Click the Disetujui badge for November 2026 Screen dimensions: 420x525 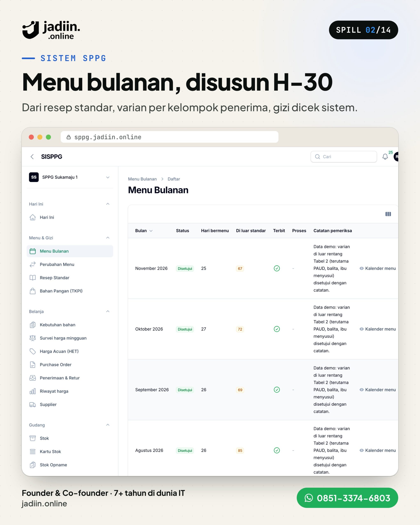pyautogui.click(x=185, y=269)
